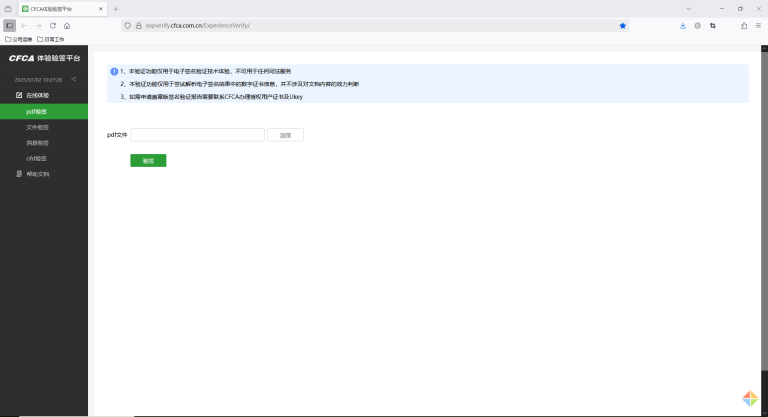Viewport: 768px width, 417px height.
Task: Expand the 在线体验 sidebar section
Action: tap(37, 95)
